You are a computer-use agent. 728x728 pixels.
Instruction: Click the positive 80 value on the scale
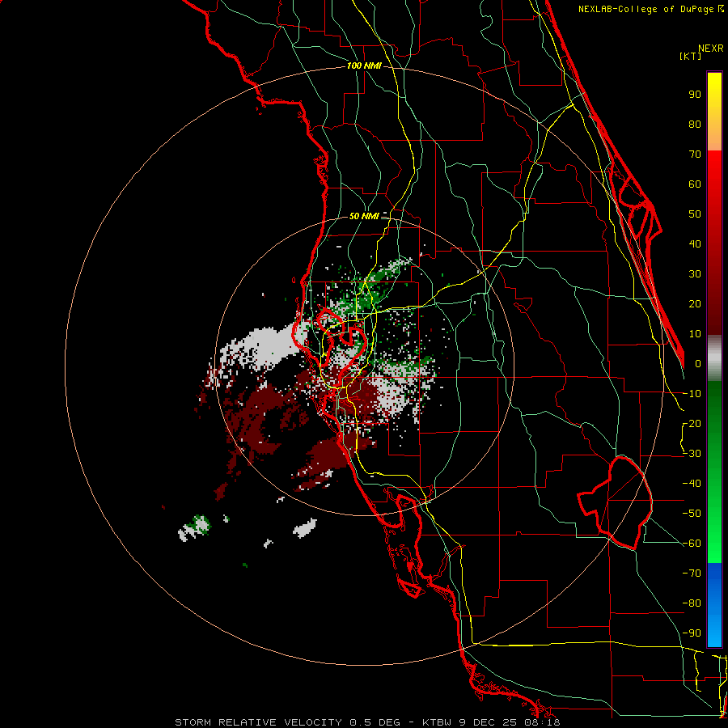coord(695,124)
